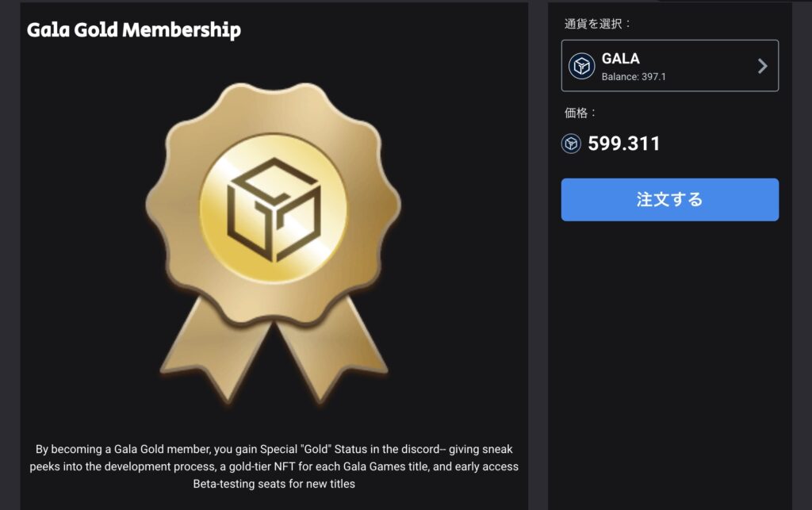Click the "Beta-testing seats for new titles" line
Screen dimensions: 812x510
(x=274, y=484)
